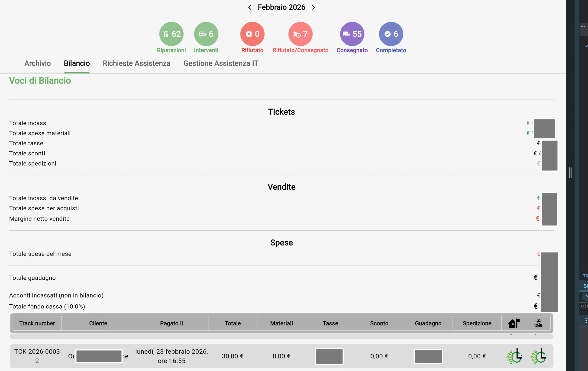Select the Bilancio tab
Viewport: 588px width, 371px height.
77,64
